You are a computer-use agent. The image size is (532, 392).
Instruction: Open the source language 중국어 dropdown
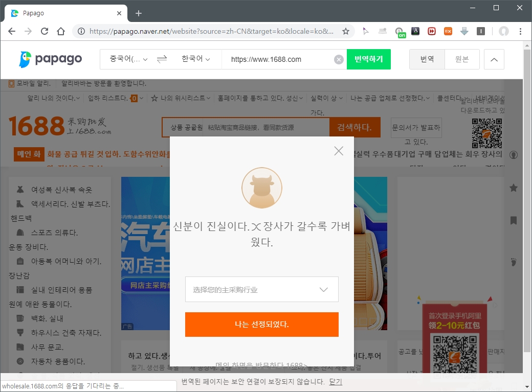pos(128,59)
